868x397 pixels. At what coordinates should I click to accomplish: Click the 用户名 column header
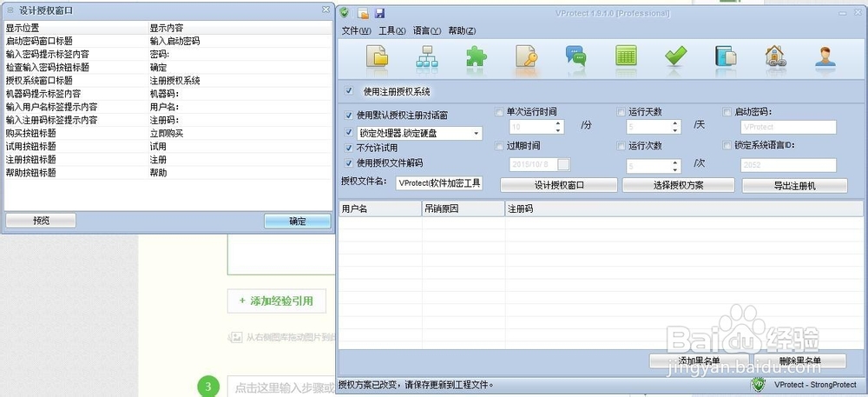[380, 208]
